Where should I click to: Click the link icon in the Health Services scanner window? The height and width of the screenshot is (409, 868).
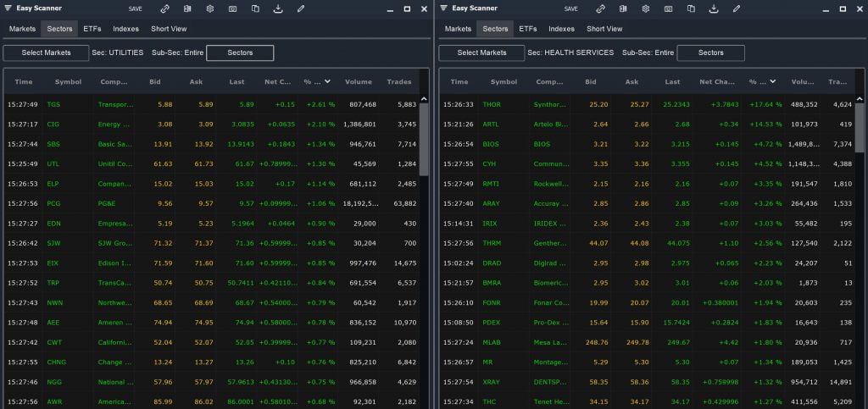tap(600, 8)
